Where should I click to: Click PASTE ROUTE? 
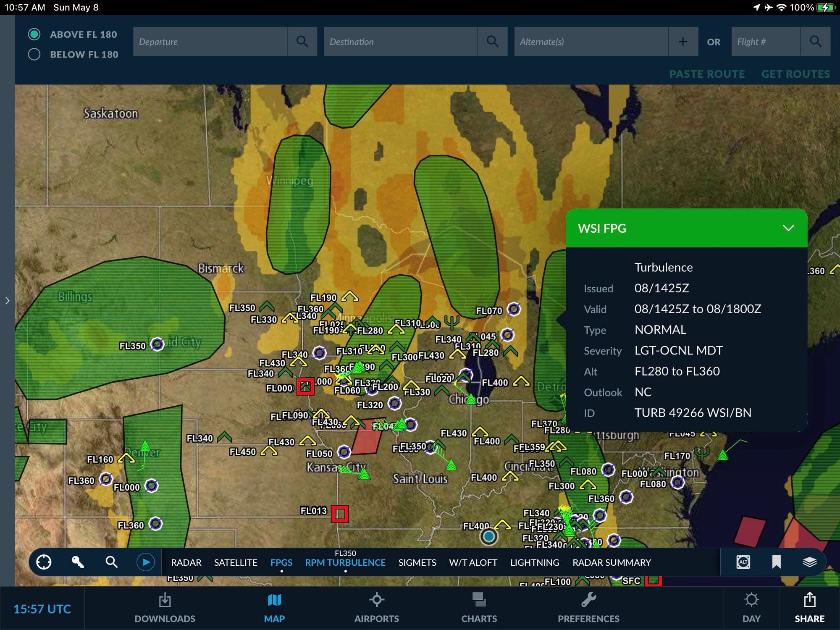[707, 74]
